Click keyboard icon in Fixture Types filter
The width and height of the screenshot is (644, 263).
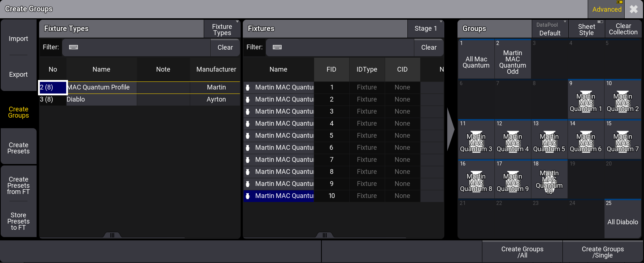click(x=74, y=47)
